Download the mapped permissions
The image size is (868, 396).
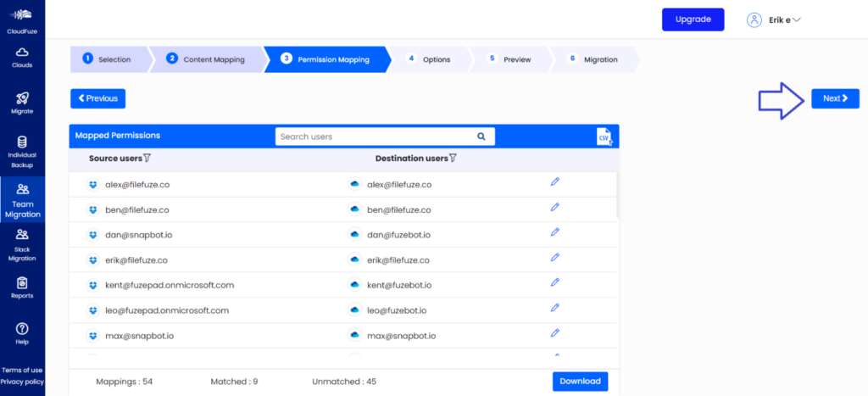580,382
